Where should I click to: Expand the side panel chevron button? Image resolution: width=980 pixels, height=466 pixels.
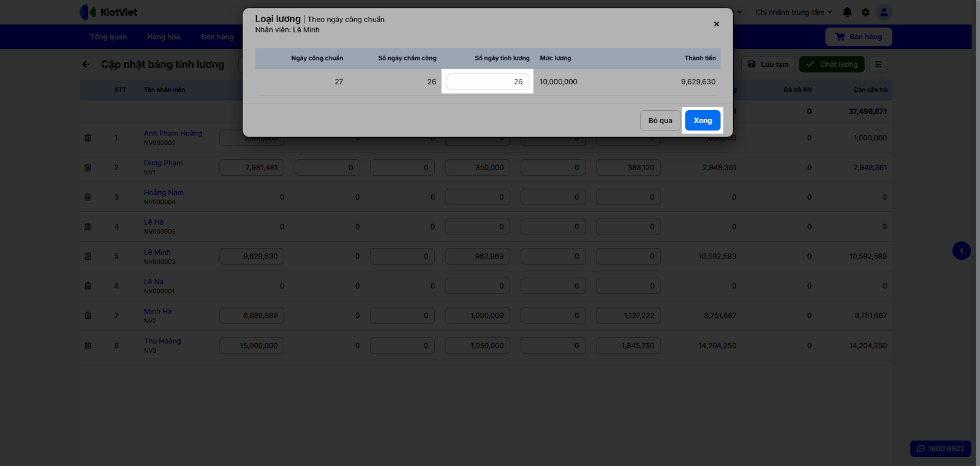click(962, 250)
